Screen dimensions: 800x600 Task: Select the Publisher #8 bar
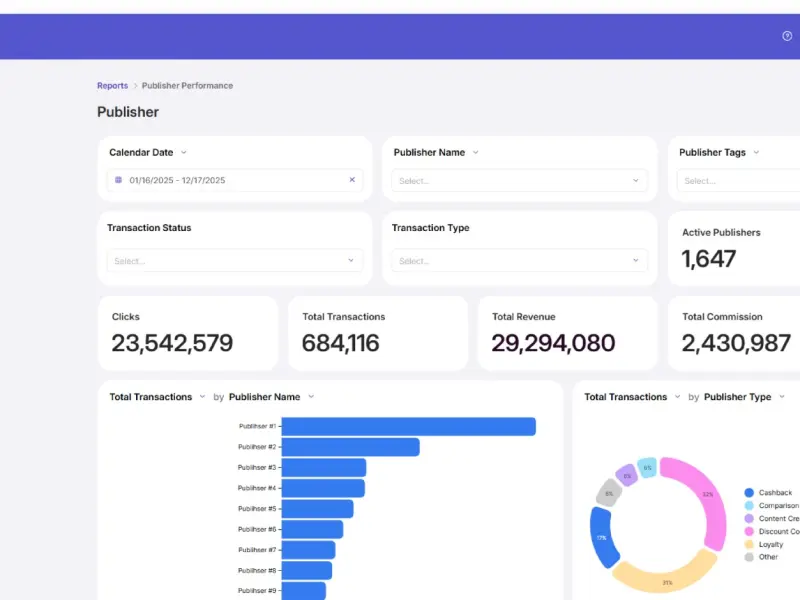click(x=307, y=570)
